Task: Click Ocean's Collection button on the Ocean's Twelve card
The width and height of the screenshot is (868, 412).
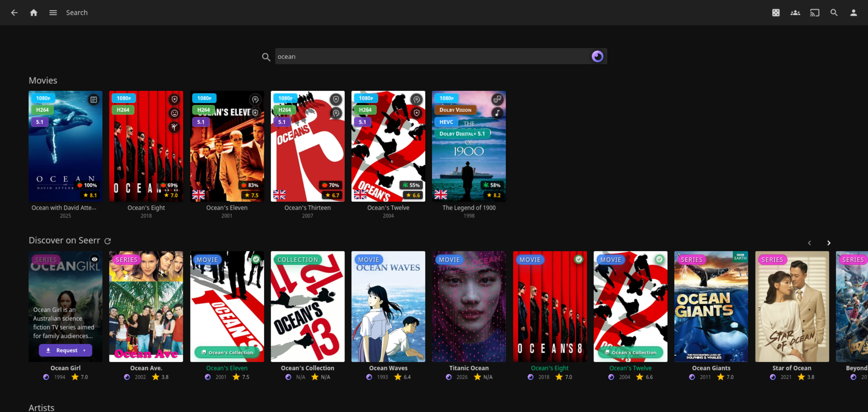Action: (x=630, y=352)
